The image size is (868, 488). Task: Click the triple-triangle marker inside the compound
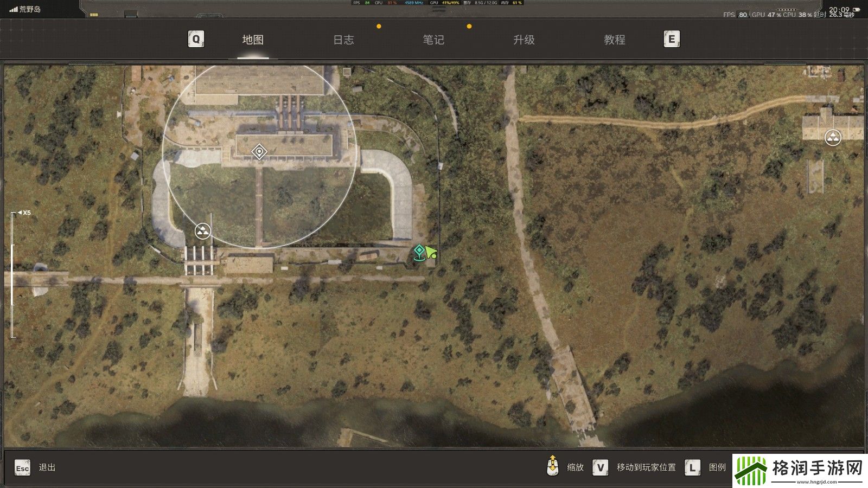(x=203, y=232)
